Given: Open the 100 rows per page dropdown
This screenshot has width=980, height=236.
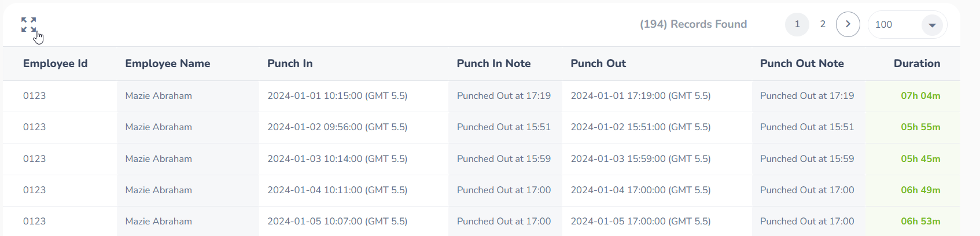Looking at the screenshot, I should [x=907, y=24].
